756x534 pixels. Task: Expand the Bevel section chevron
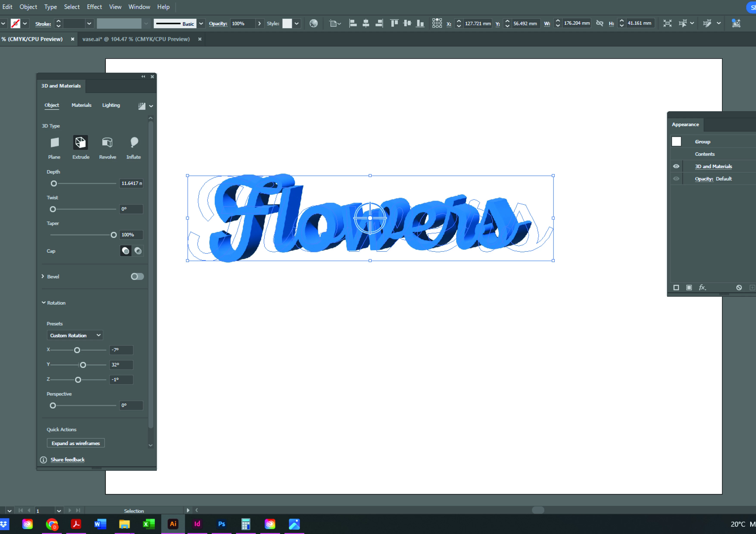point(43,276)
